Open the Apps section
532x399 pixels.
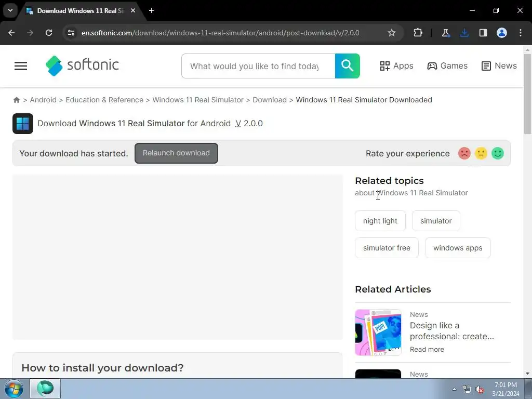point(396,66)
